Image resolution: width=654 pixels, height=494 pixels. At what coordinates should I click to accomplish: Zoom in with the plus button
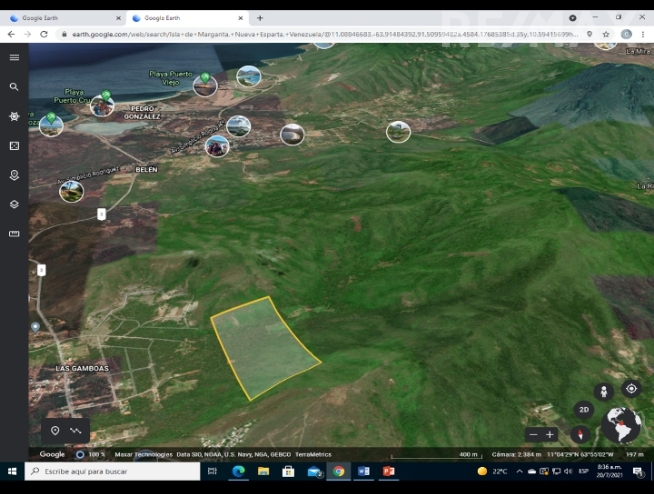(550, 435)
